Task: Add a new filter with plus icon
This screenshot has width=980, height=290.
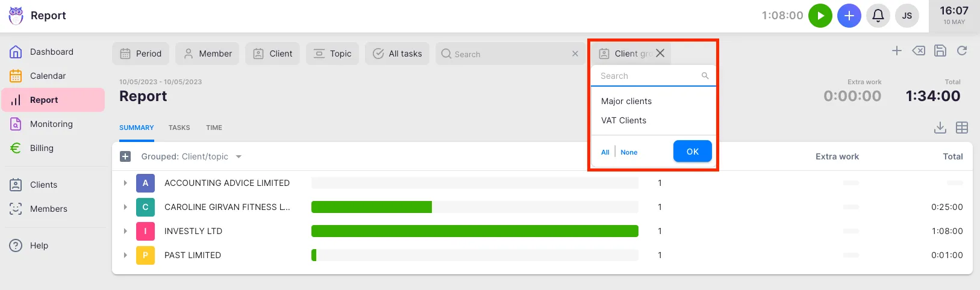Action: tap(897, 51)
